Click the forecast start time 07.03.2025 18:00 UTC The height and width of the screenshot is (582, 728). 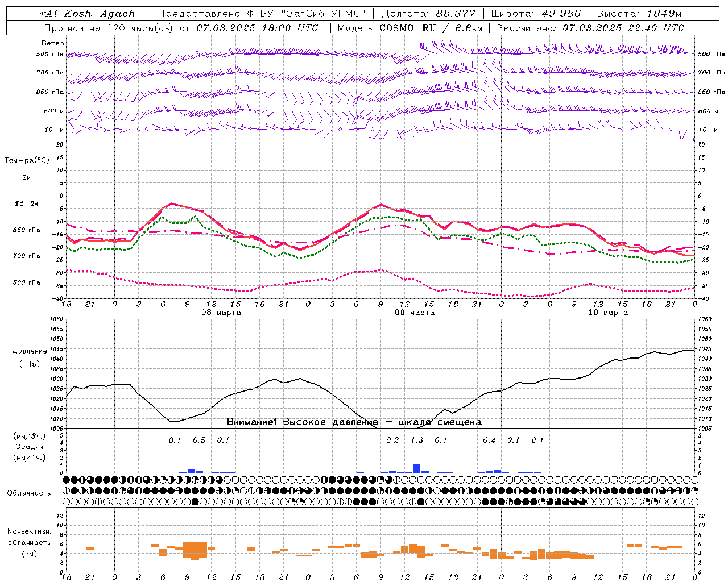tap(257, 28)
